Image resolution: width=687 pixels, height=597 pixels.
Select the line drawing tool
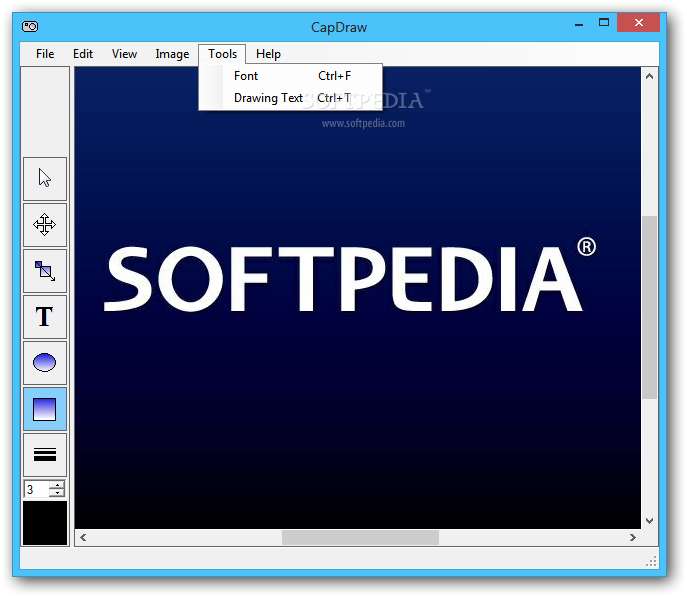(x=45, y=455)
